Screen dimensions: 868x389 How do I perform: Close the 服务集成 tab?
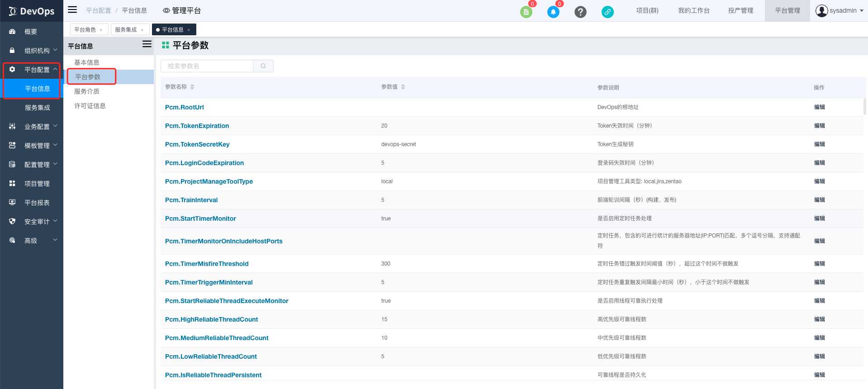click(x=142, y=30)
